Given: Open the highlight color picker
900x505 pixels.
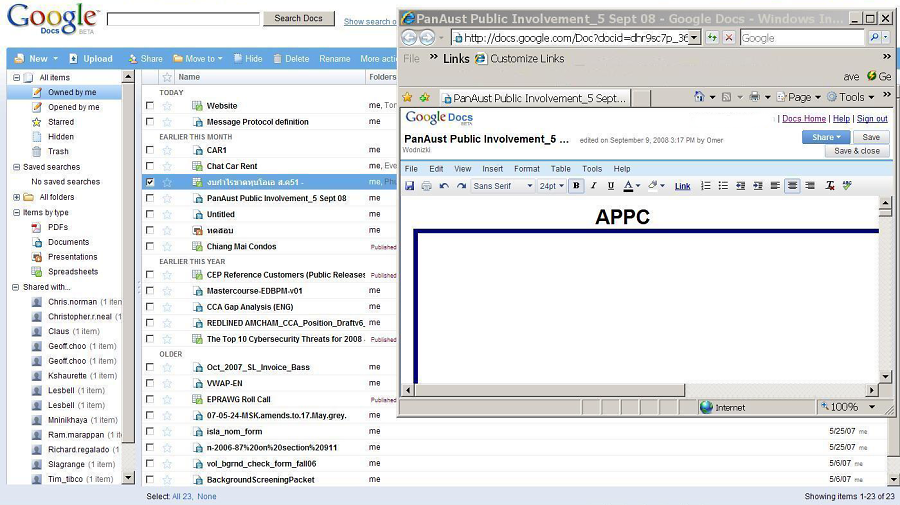Looking at the screenshot, I should 656,186.
